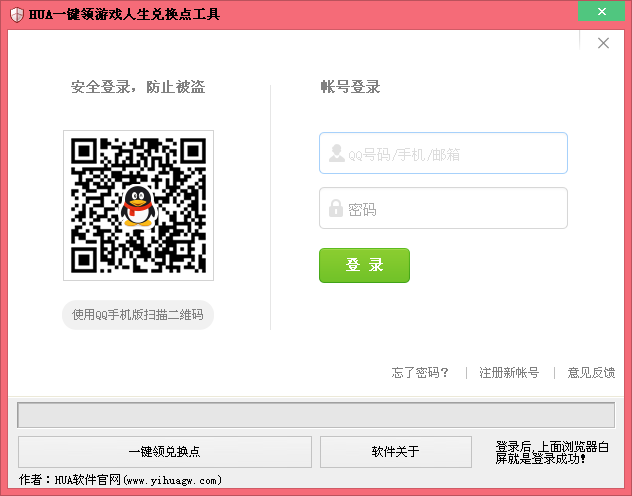Focus the 密码 password field
The width and height of the screenshot is (632, 496).
pos(443,208)
